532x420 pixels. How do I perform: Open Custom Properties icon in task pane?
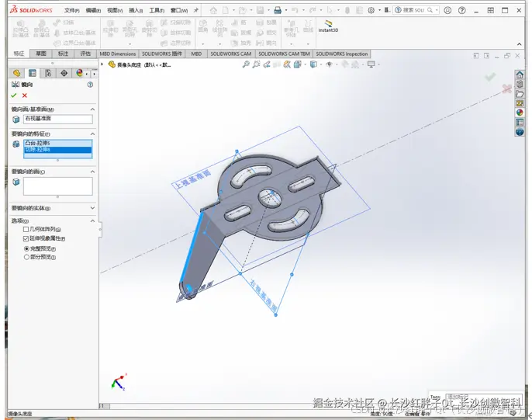pyautogui.click(x=520, y=122)
